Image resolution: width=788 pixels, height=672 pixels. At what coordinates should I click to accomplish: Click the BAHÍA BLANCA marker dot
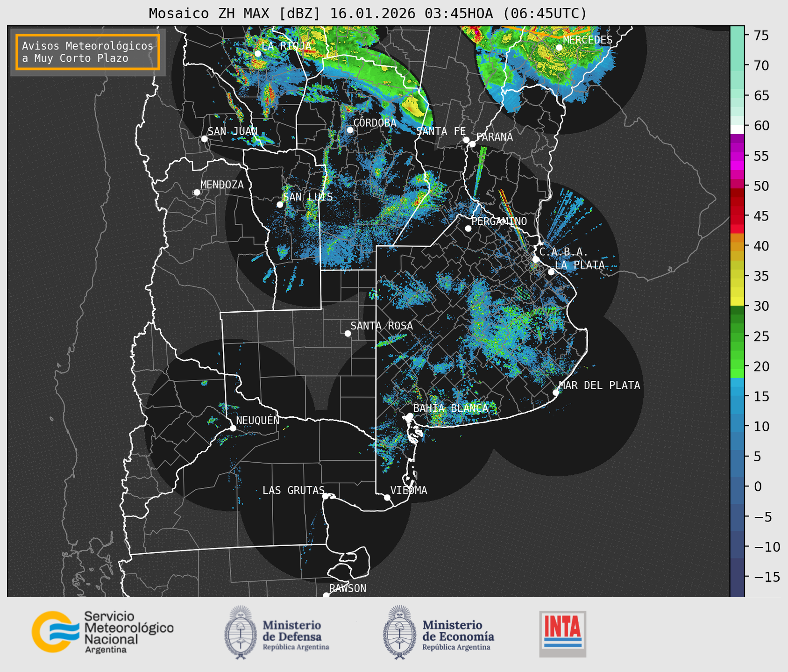pyautogui.click(x=410, y=416)
